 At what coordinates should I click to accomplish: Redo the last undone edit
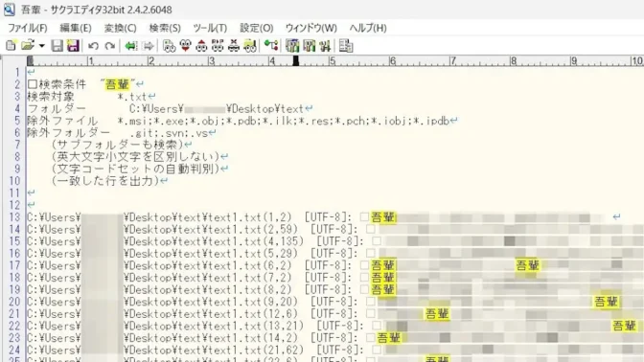coord(109,46)
